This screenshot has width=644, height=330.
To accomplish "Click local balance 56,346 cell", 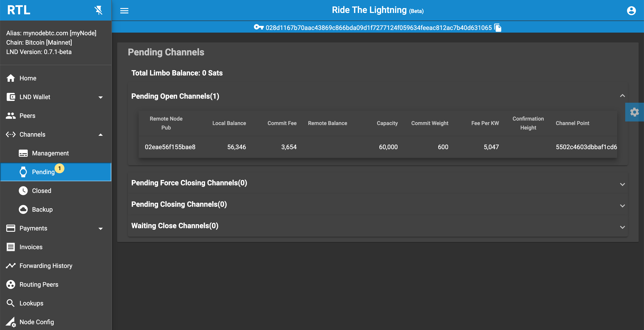I will tap(237, 147).
